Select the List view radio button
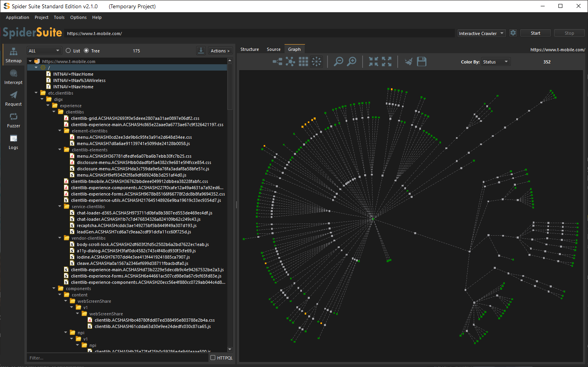The height and width of the screenshot is (367, 588). point(68,50)
